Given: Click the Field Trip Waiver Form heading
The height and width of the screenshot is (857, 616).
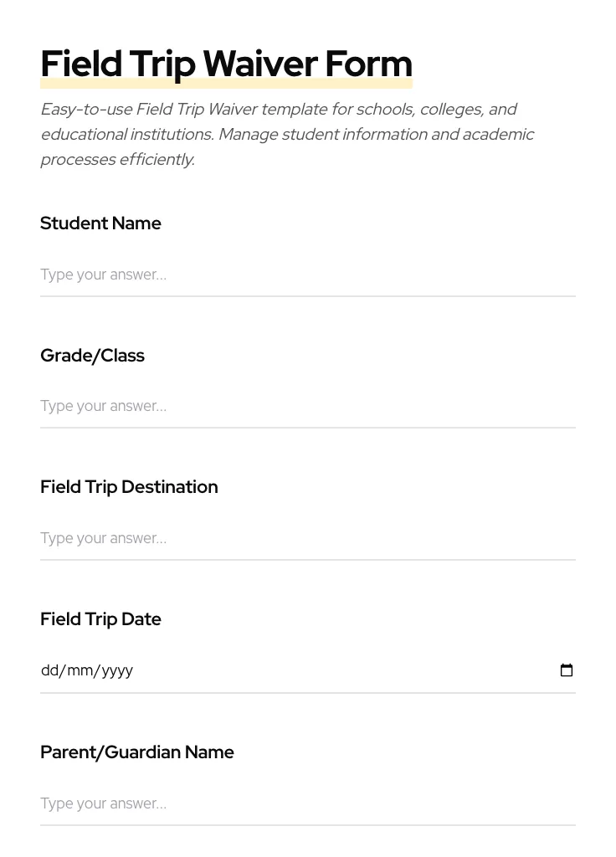Looking at the screenshot, I should [x=226, y=64].
